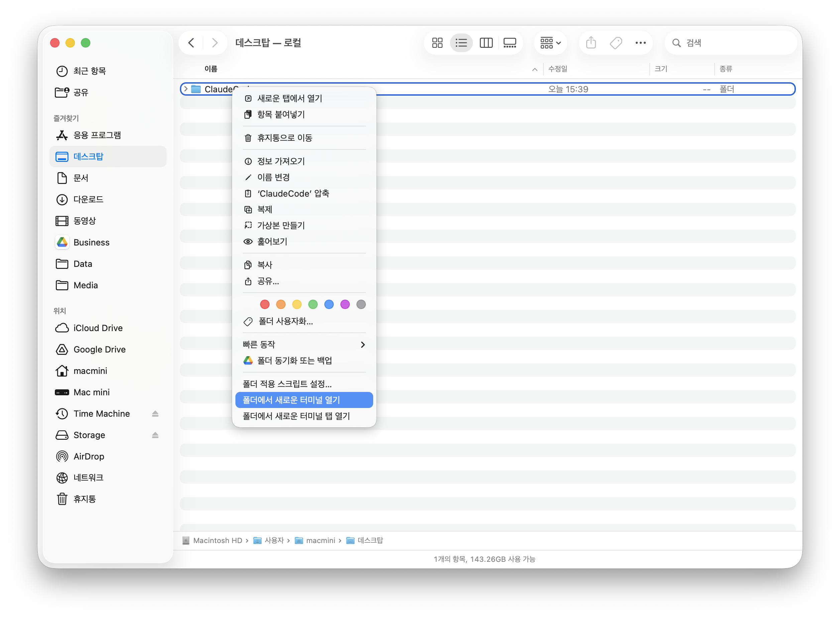Sort by the 이름 column header
This screenshot has width=840, height=618.
[211, 69]
